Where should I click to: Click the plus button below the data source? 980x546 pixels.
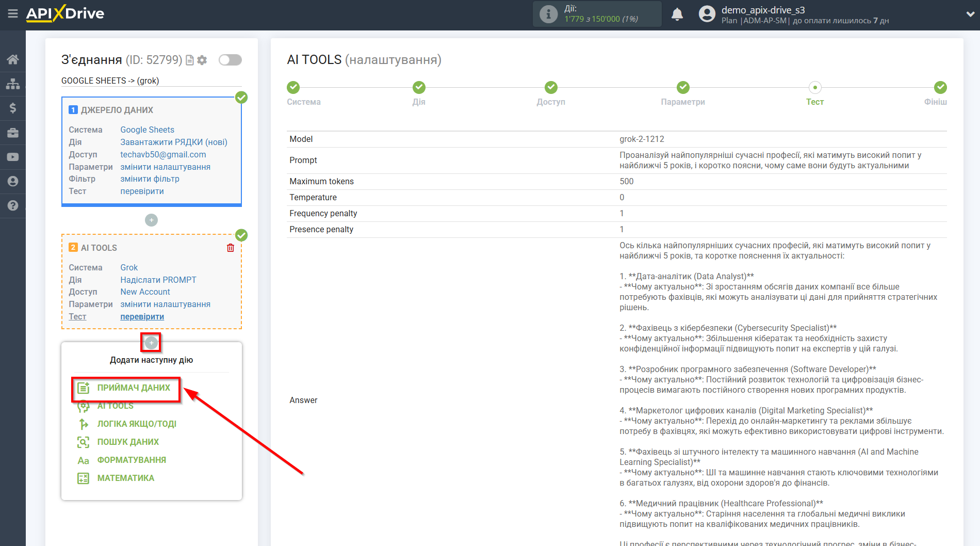[151, 220]
